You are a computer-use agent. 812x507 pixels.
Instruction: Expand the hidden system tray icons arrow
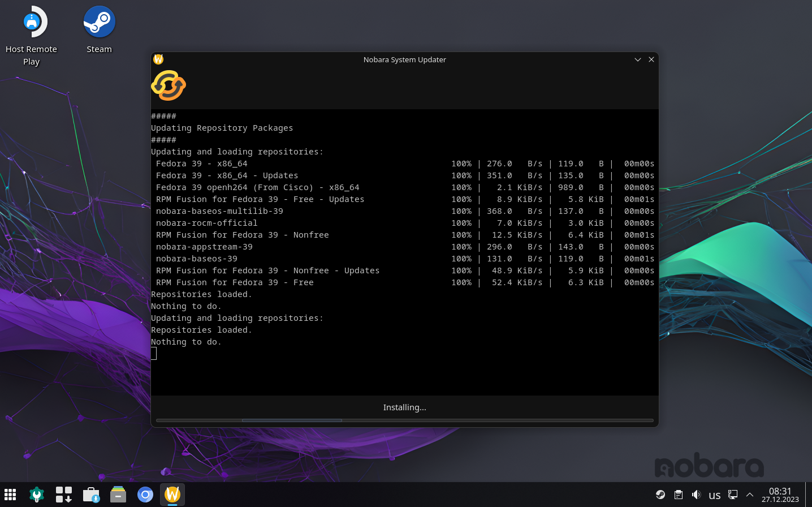tap(750, 495)
